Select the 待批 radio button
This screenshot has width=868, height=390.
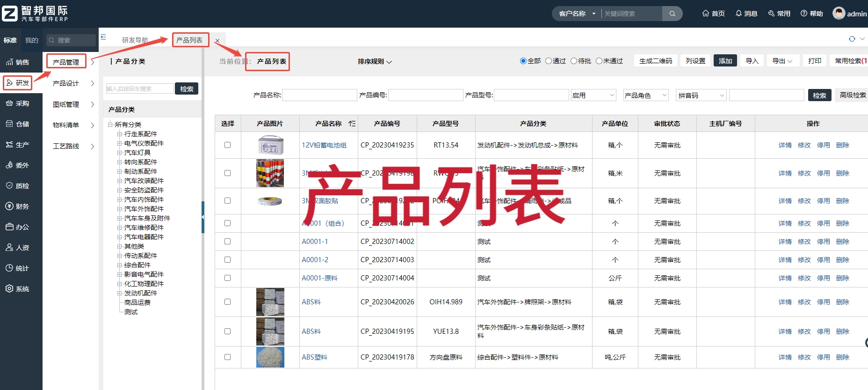coord(574,61)
